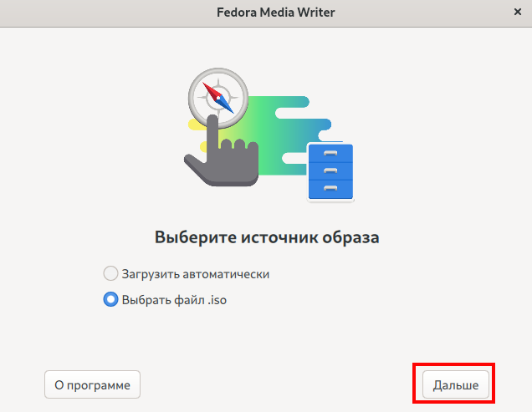Click the "Выберите источник образа" heading

point(266,237)
